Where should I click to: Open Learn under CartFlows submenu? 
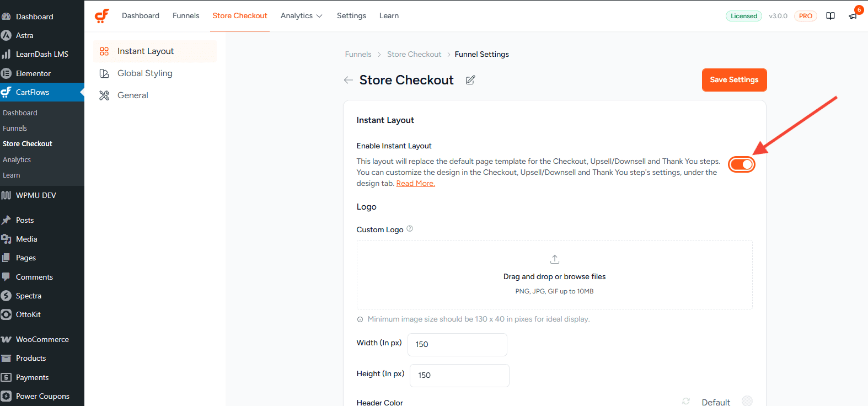[11, 175]
